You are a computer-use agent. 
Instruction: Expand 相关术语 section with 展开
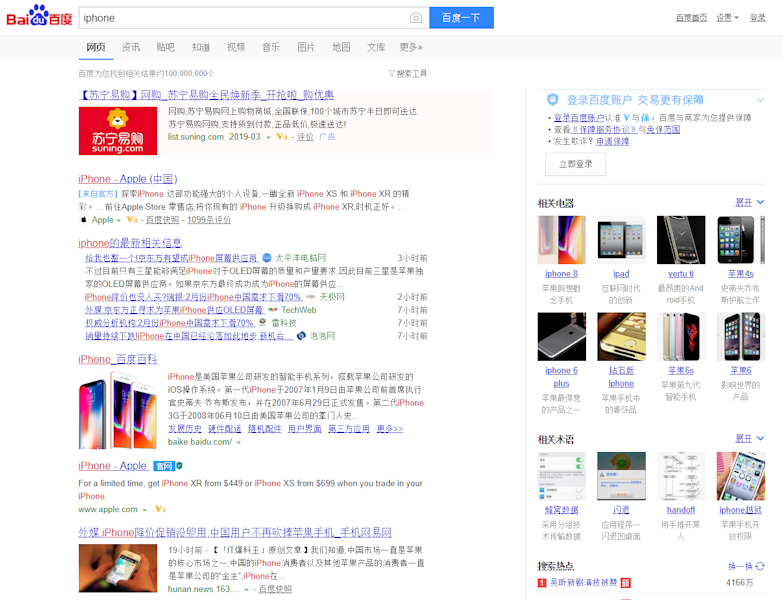(749, 438)
